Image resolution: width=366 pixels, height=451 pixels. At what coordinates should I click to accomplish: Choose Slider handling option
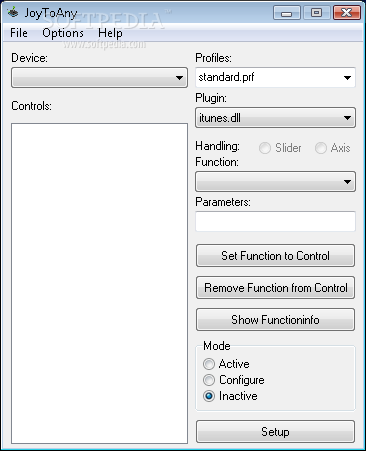coord(265,148)
